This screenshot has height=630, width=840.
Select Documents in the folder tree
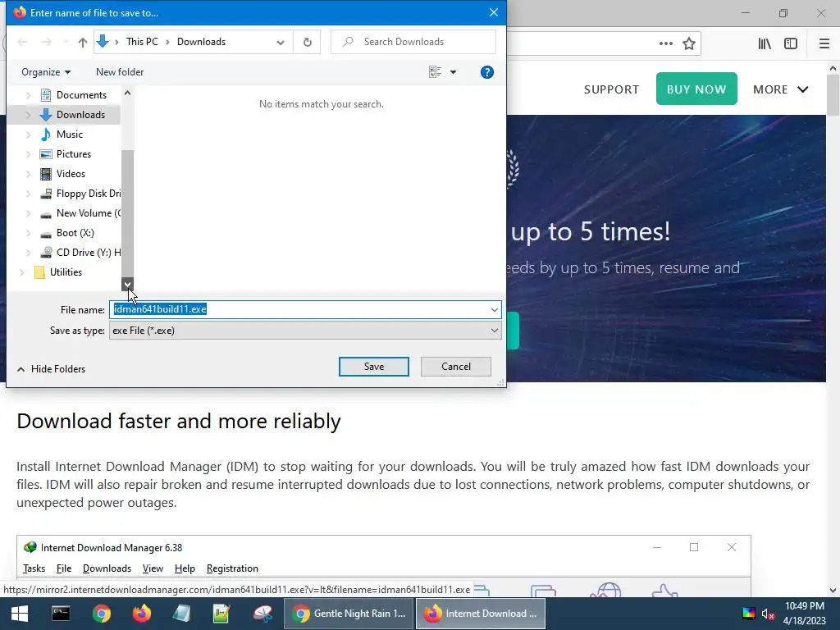tap(81, 95)
